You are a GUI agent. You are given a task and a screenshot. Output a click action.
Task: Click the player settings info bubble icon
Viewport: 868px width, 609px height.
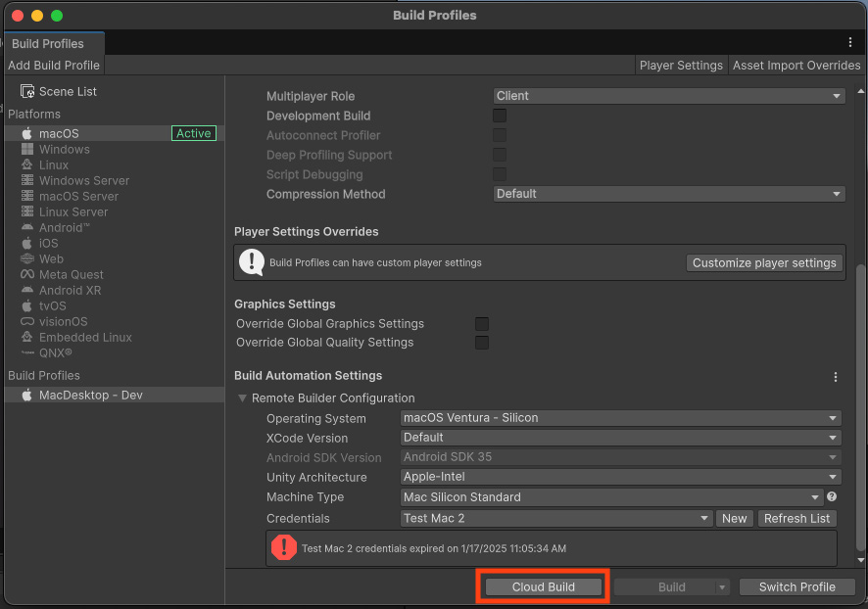(x=252, y=262)
